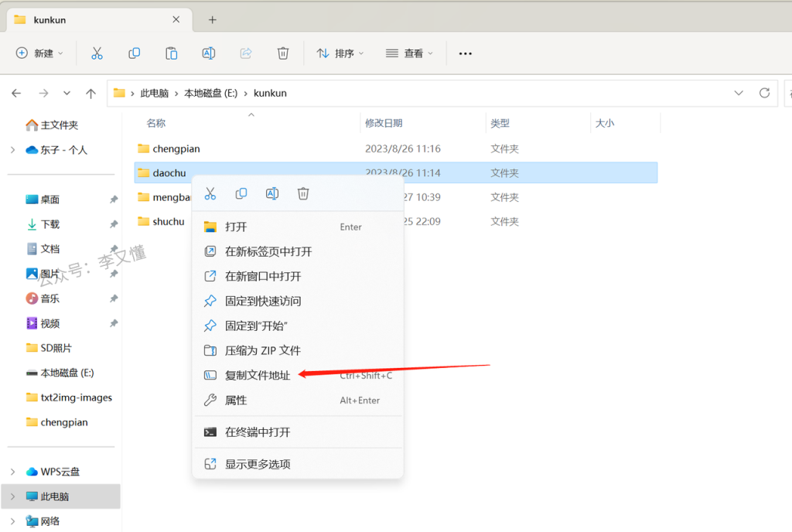Viewport: 792px width, 532px height.
Task: Open the 新建 dropdown menu
Action: tap(39, 53)
